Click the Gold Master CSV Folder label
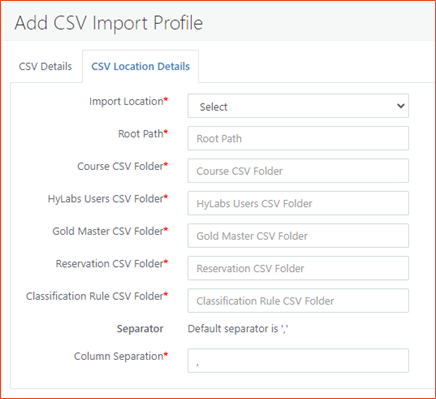 110,231
